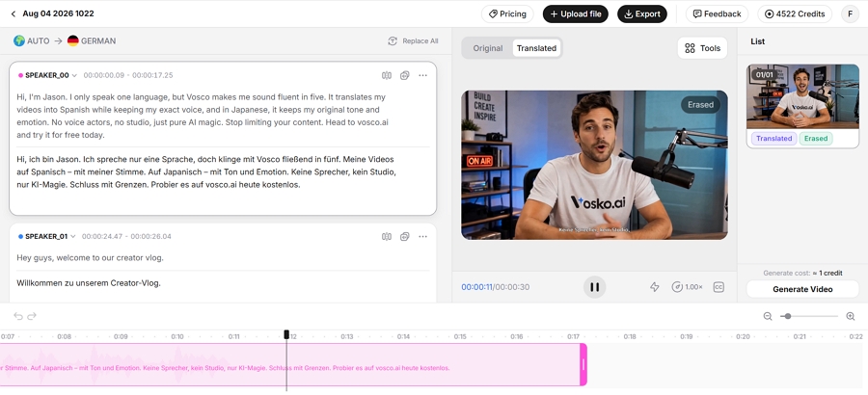Image resolution: width=868 pixels, height=395 pixels.
Task: View the 4522 Credits balance
Action: [x=795, y=13]
